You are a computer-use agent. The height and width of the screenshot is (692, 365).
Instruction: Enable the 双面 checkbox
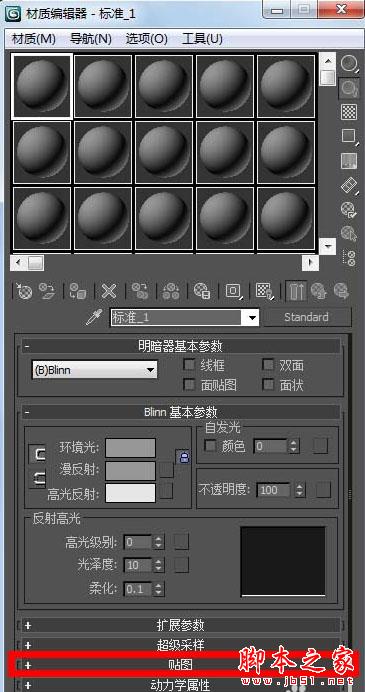268,365
